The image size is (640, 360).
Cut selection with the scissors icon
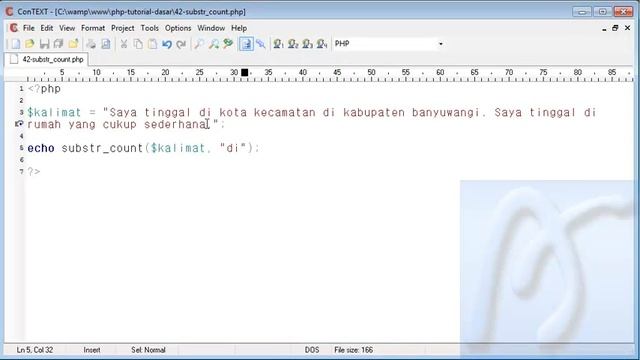coord(124,44)
